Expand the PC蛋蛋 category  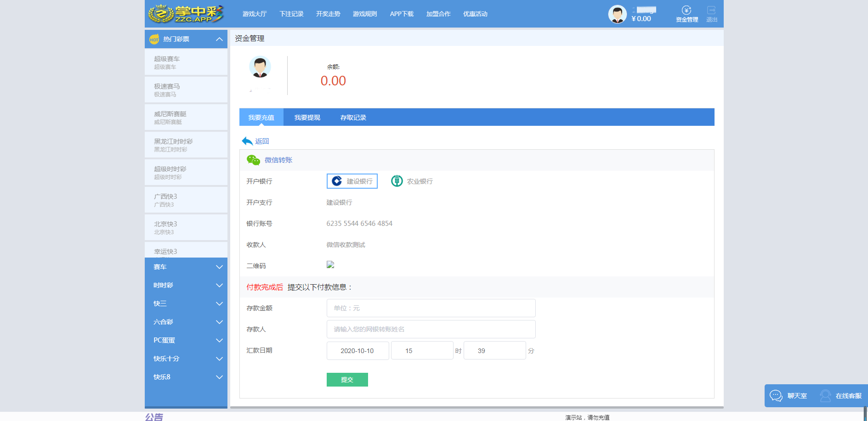coord(186,340)
